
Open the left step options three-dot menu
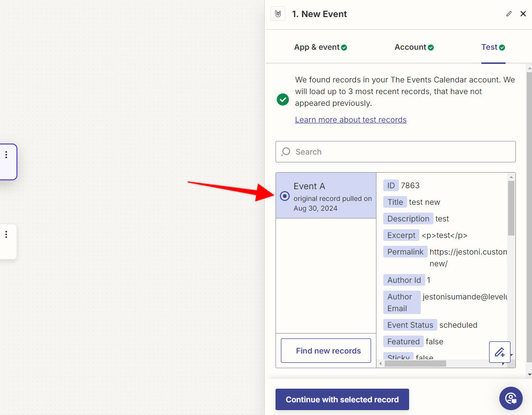6,154
